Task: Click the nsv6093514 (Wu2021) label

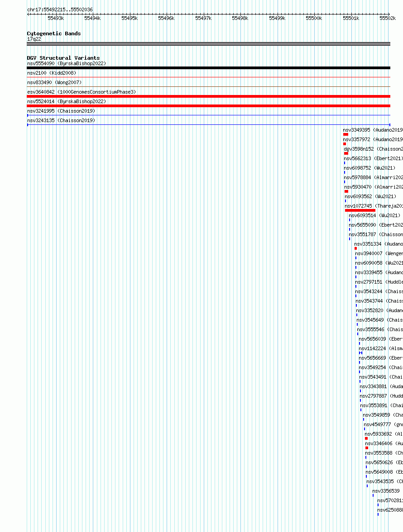Action: [375, 215]
